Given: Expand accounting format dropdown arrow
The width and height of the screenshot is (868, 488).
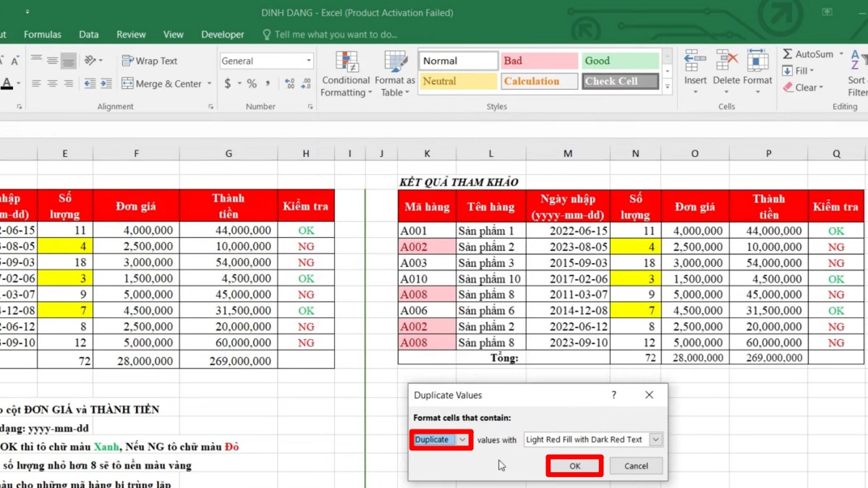Looking at the screenshot, I should pos(239,84).
